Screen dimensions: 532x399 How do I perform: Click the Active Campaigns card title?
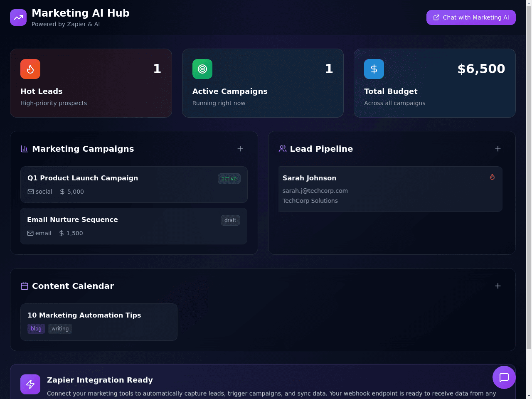230,91
